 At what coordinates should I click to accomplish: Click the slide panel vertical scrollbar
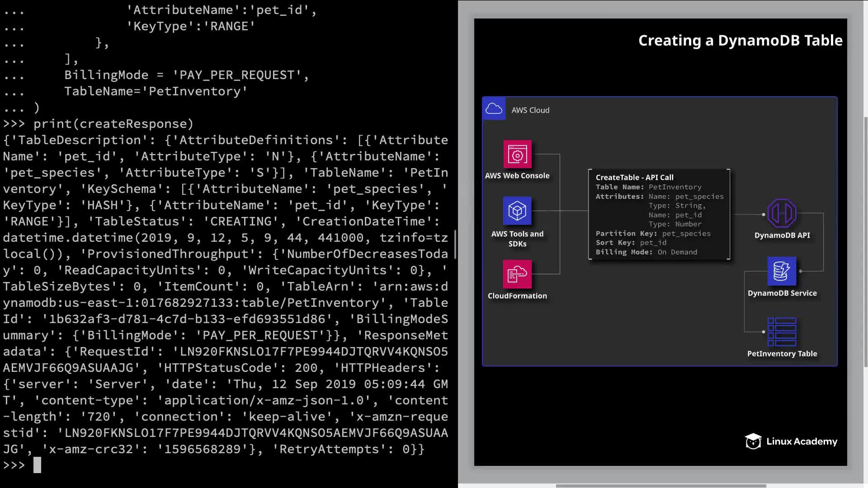pyautogui.click(x=866, y=242)
